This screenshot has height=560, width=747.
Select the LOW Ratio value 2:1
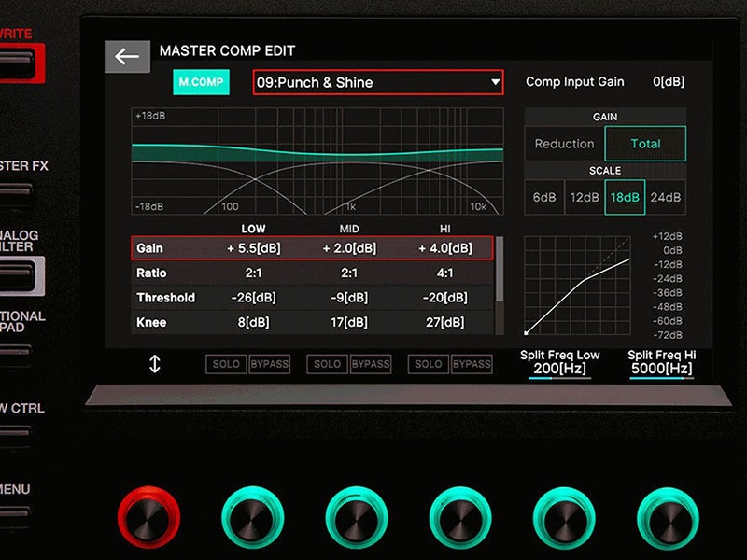pos(253,273)
